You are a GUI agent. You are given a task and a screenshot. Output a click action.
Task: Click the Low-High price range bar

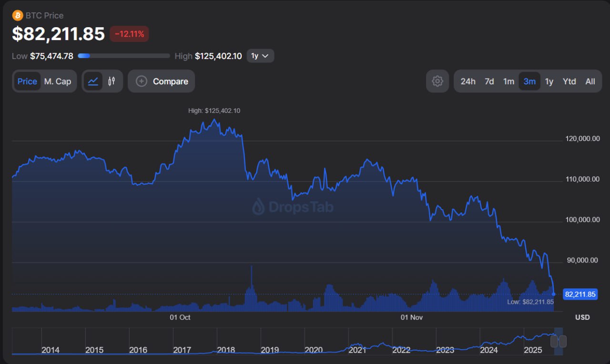(124, 56)
